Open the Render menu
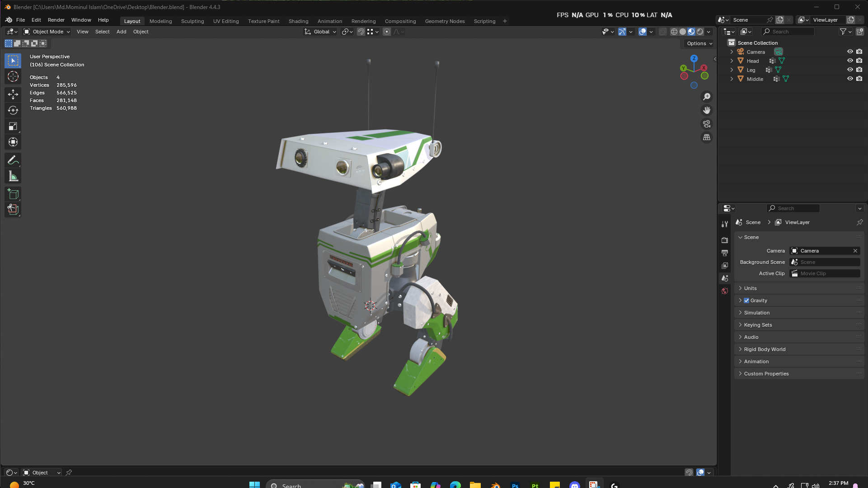This screenshot has width=868, height=488. pos(56,20)
